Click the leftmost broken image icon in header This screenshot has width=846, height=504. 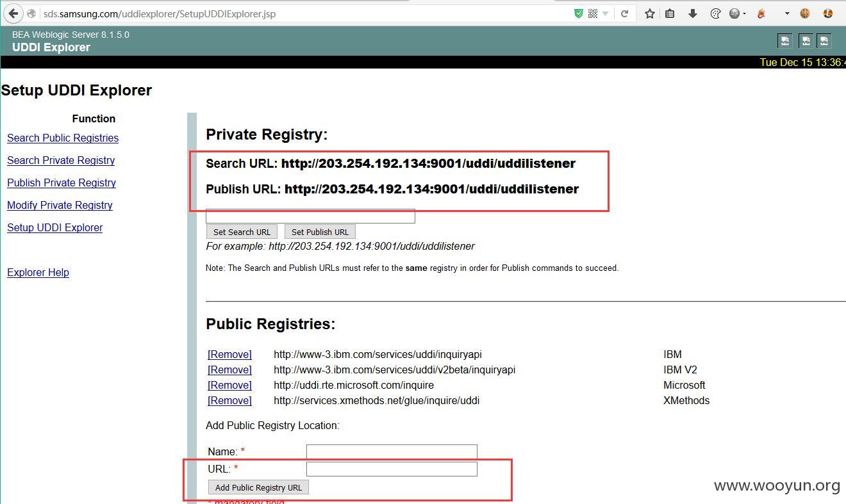[784, 41]
